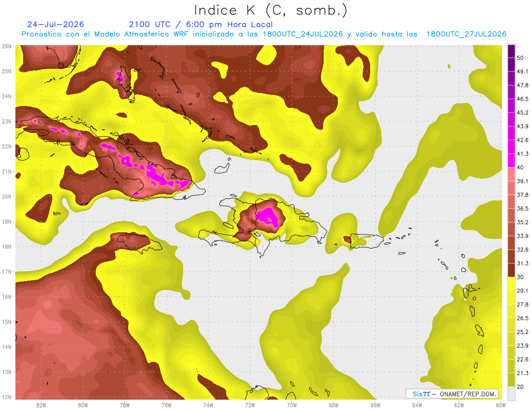Click the colorbar value "37.8"
This screenshot has width=532, height=411.
(x=523, y=195)
